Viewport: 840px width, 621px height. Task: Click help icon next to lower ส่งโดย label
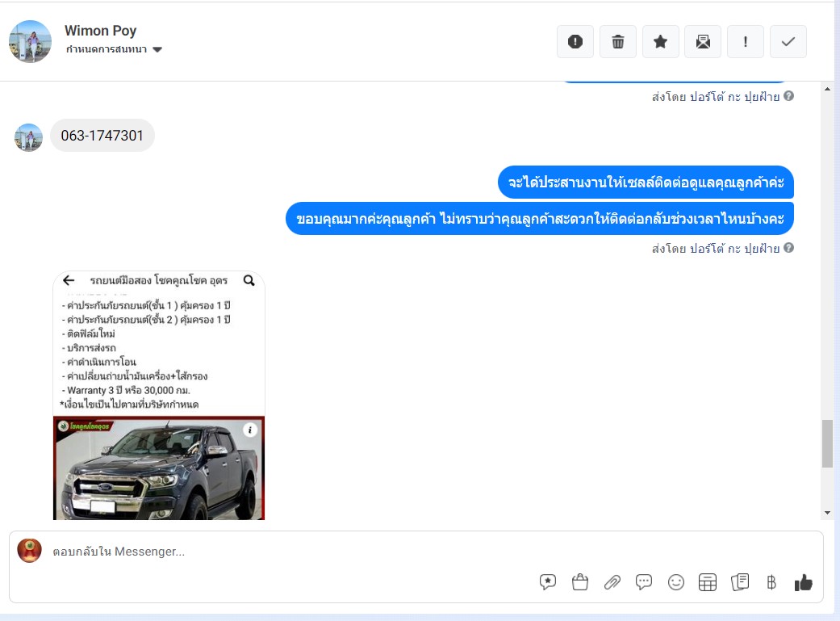pos(788,248)
